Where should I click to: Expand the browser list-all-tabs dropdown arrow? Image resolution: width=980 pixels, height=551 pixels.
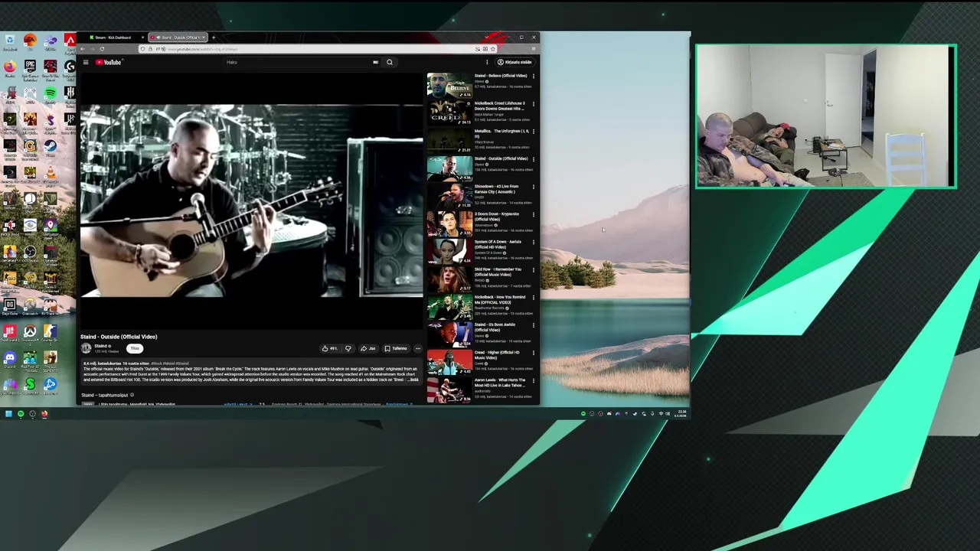pyautogui.click(x=487, y=37)
